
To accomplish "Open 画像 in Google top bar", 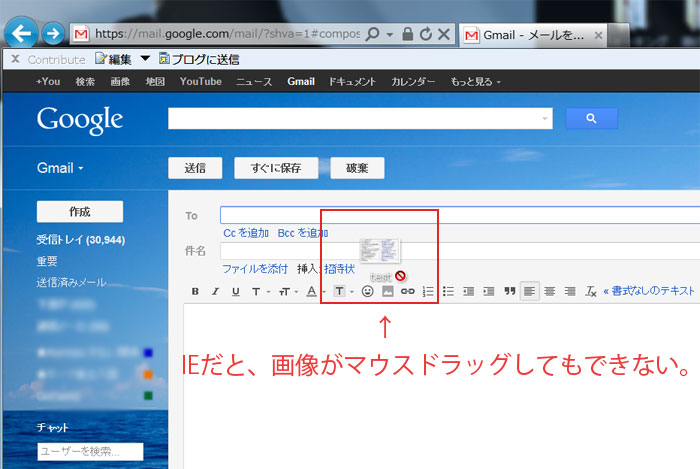I will (120, 82).
